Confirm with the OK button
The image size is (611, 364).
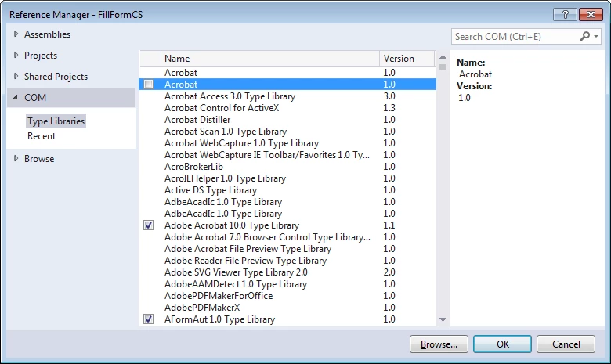502,344
